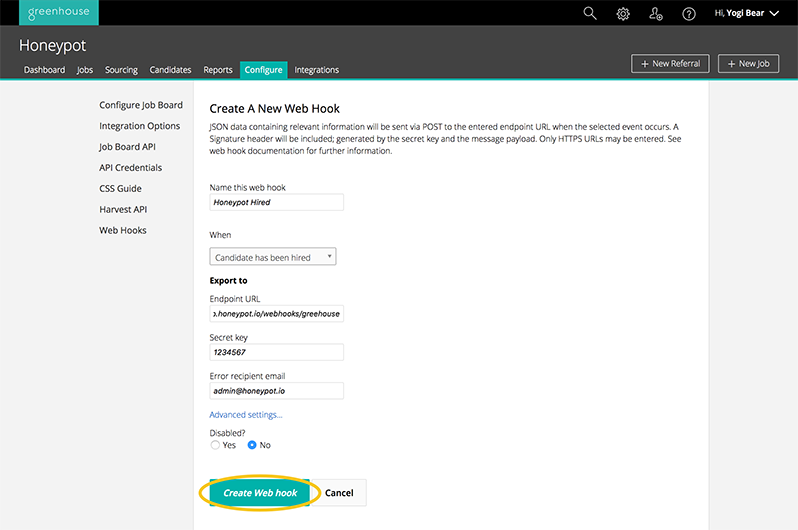The image size is (798, 530).
Task: Open API Credentials in the sidebar
Action: click(x=130, y=168)
